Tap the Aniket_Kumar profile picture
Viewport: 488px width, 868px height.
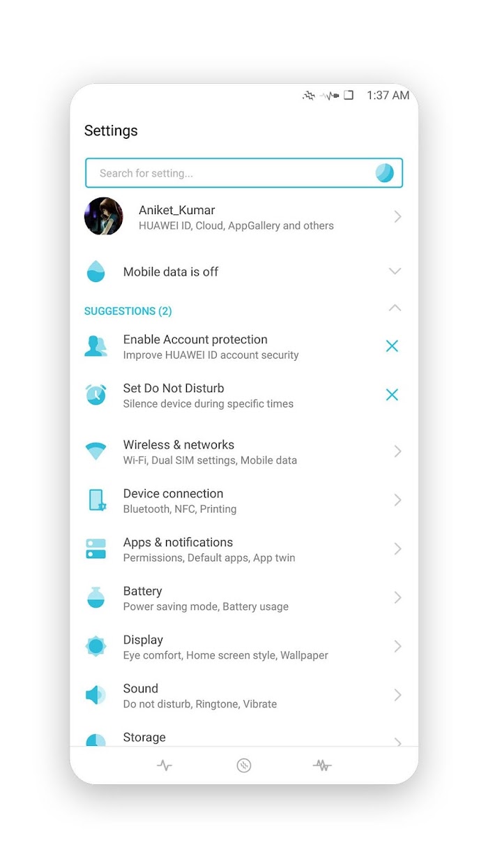tap(104, 216)
